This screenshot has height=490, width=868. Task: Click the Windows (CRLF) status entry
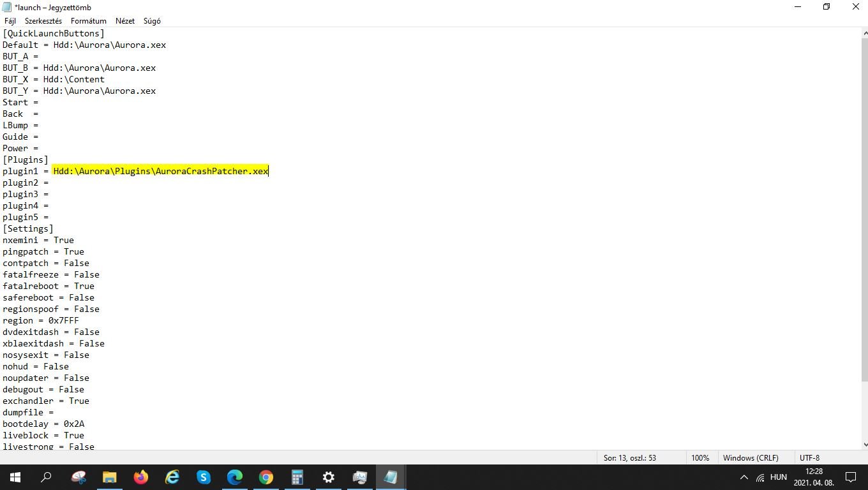click(x=751, y=457)
